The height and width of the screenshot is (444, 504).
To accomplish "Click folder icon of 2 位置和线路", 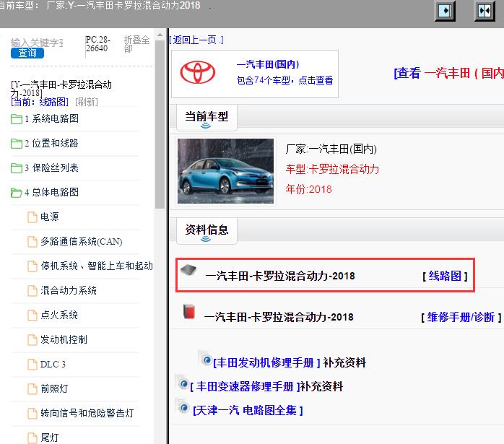I will click(x=17, y=144).
